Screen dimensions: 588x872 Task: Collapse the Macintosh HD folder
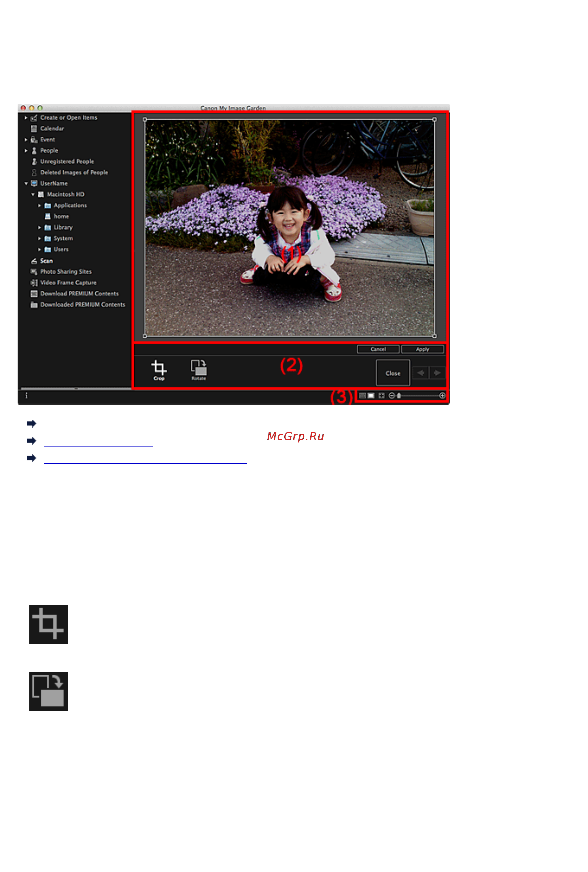pyautogui.click(x=33, y=194)
